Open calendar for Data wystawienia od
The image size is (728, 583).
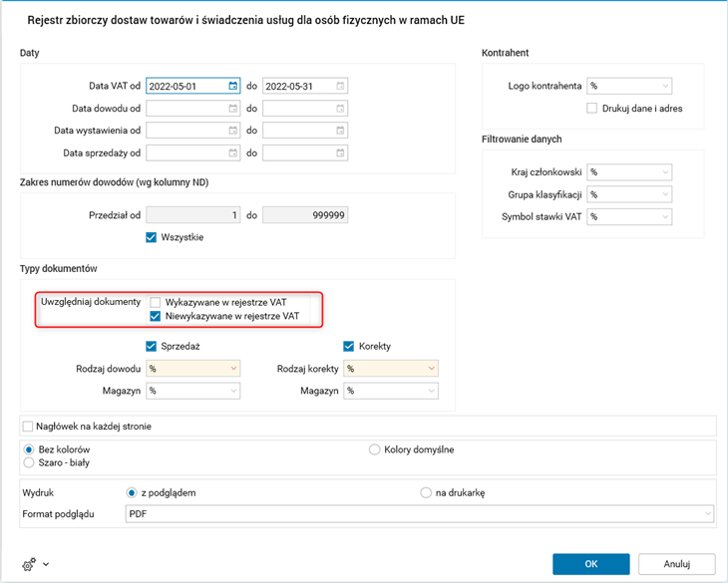[232, 131]
